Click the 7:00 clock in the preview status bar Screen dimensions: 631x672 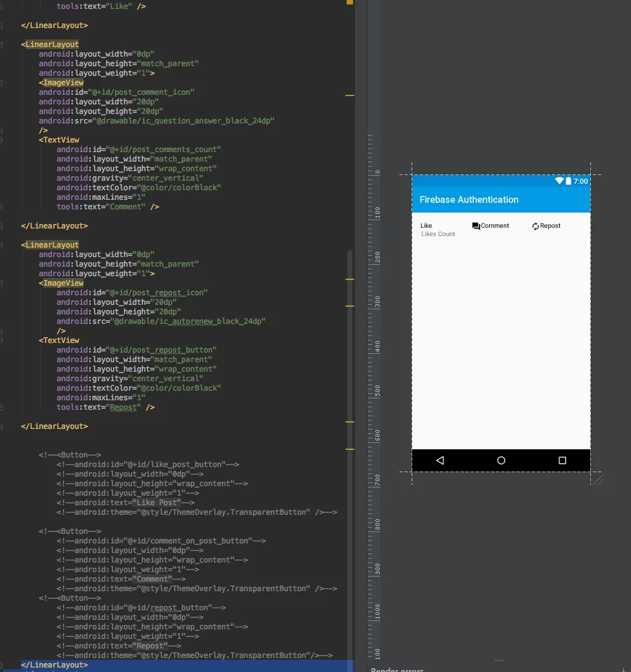tap(581, 181)
